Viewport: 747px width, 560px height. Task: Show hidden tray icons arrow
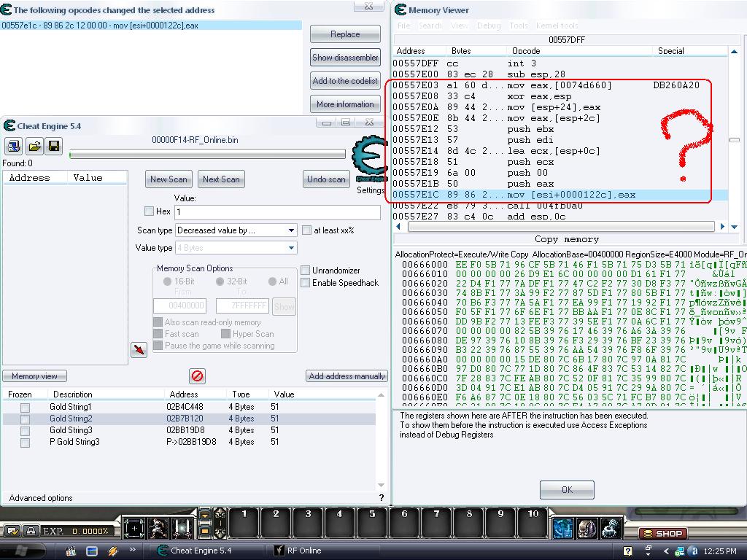point(666,551)
